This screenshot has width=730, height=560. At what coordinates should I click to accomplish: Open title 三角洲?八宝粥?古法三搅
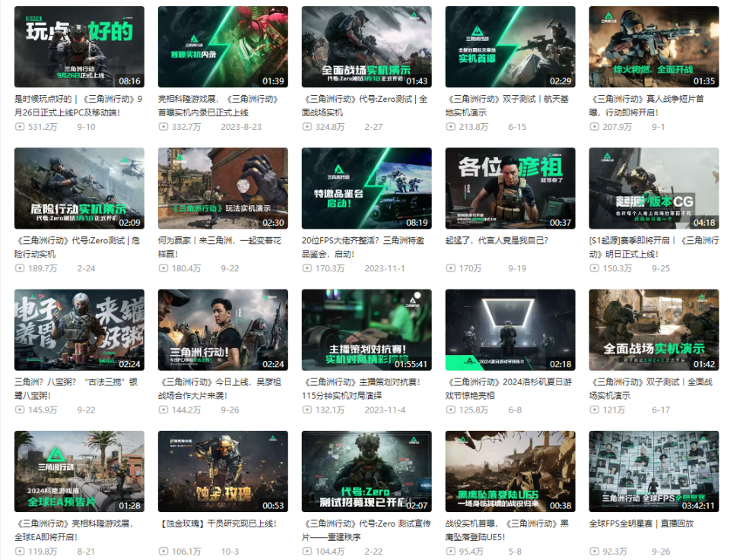click(76, 389)
